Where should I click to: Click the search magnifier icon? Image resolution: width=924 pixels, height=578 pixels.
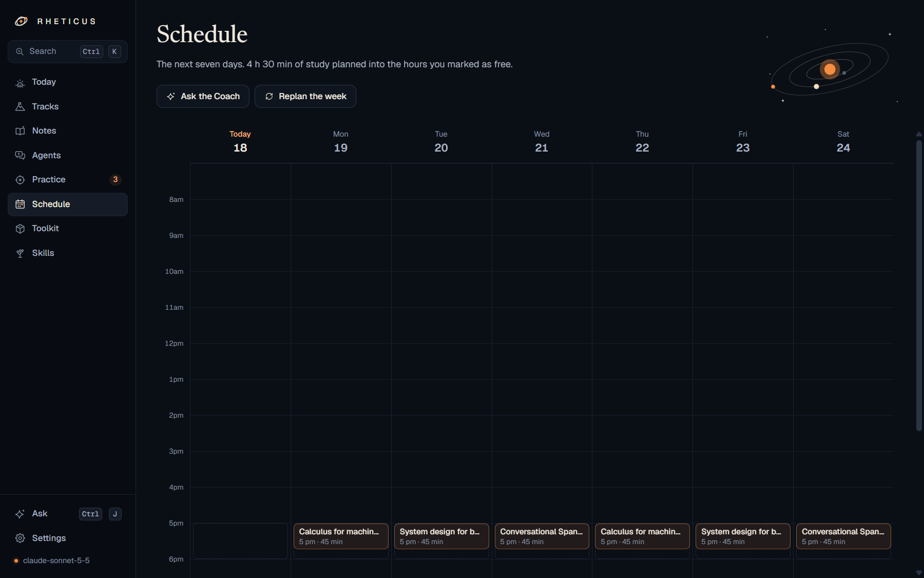click(20, 51)
